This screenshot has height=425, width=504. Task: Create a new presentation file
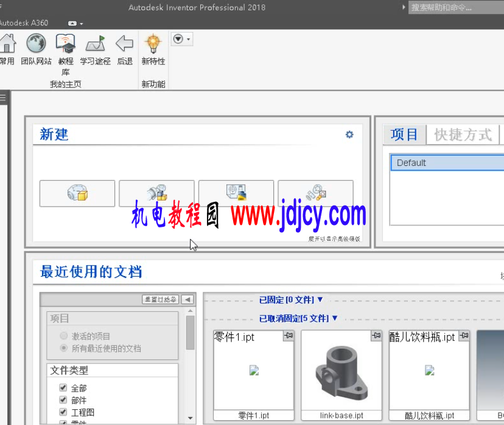tap(315, 193)
